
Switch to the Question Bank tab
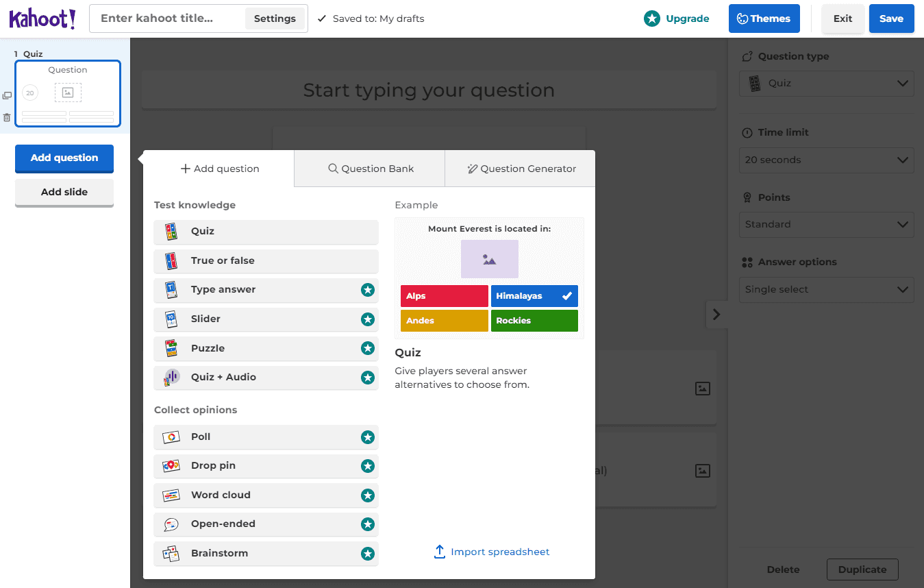[x=370, y=169]
